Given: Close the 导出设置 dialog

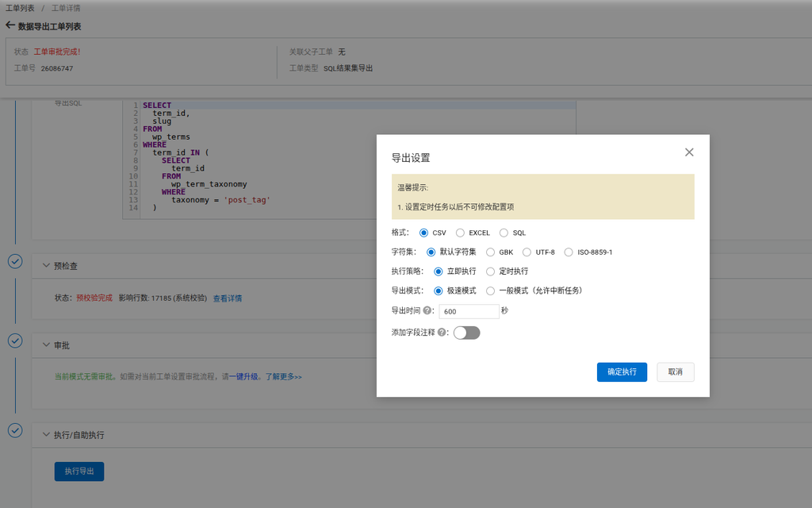Looking at the screenshot, I should click(x=689, y=152).
